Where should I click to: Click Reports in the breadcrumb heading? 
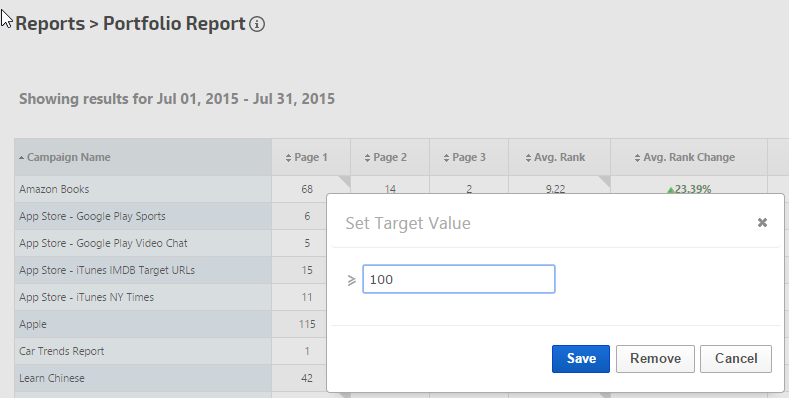coord(50,24)
